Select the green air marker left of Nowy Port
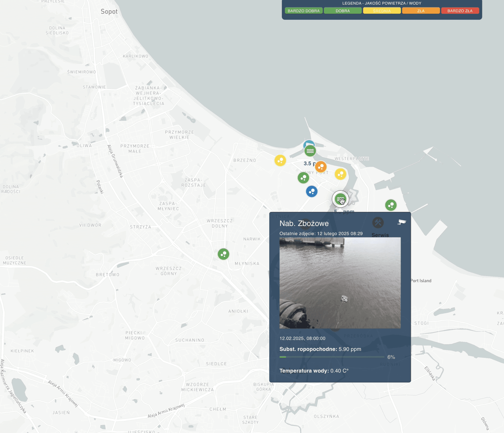The height and width of the screenshot is (433, 504). point(303,178)
